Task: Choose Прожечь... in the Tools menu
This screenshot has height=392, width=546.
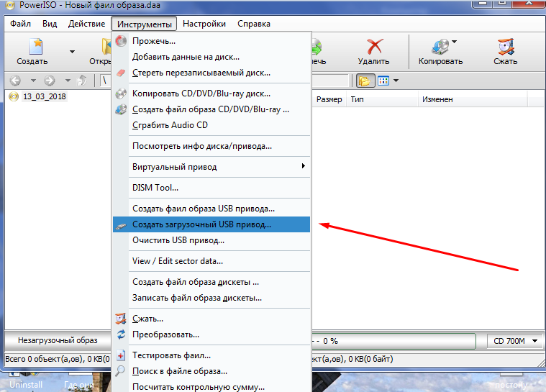Action: (x=211, y=41)
